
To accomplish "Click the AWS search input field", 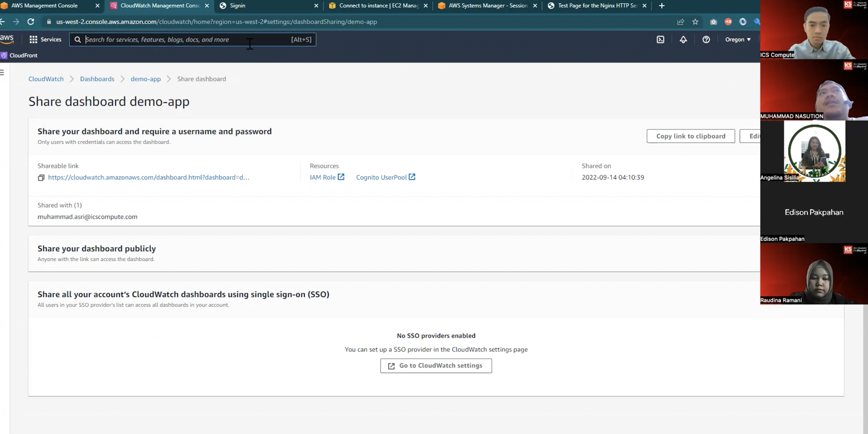I will click(192, 39).
